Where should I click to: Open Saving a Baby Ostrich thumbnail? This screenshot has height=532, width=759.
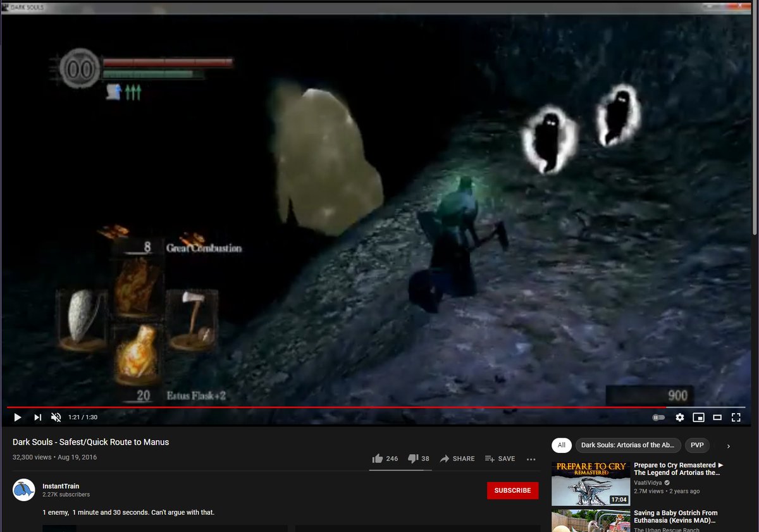(x=591, y=521)
